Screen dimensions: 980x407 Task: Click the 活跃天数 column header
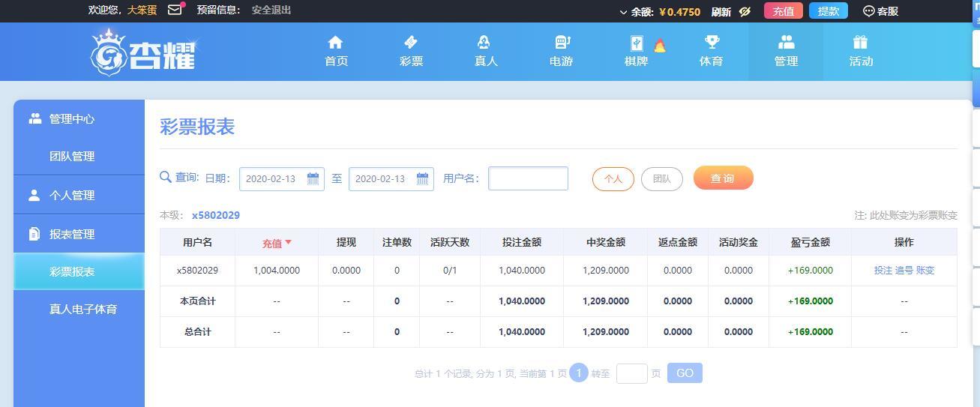[x=450, y=242]
